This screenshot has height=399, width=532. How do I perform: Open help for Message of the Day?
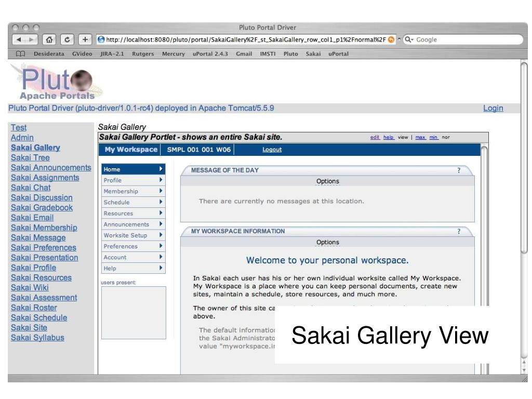[459, 170]
